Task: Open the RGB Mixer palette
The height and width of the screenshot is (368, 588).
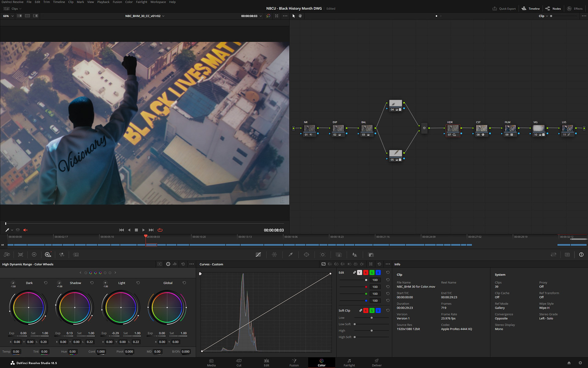Action: (x=62, y=255)
